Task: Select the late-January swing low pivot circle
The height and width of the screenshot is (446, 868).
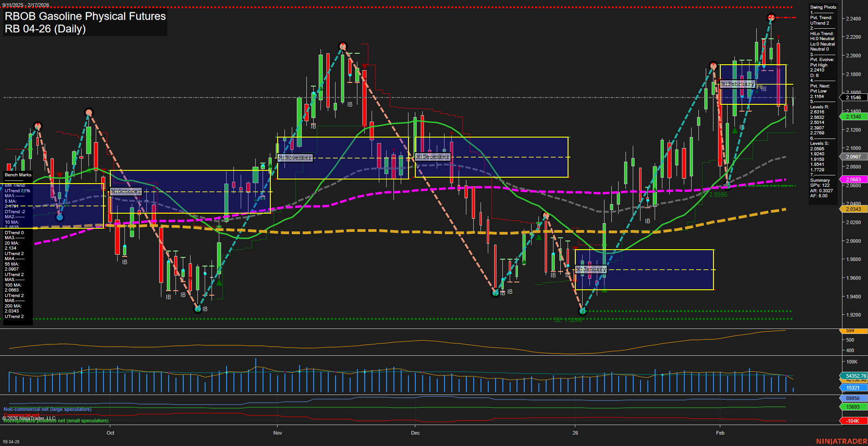Action: click(582, 311)
